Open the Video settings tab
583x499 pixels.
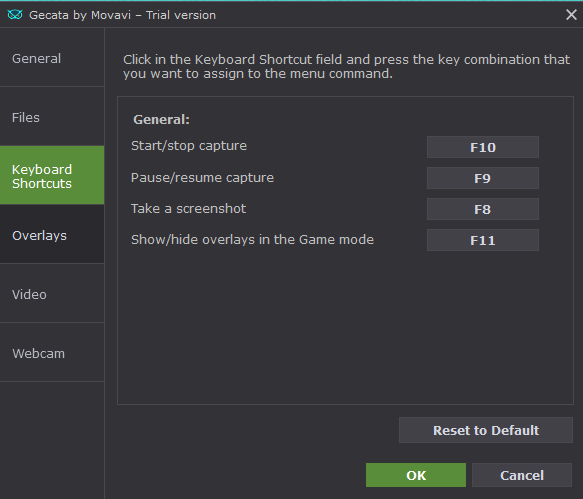(x=52, y=294)
